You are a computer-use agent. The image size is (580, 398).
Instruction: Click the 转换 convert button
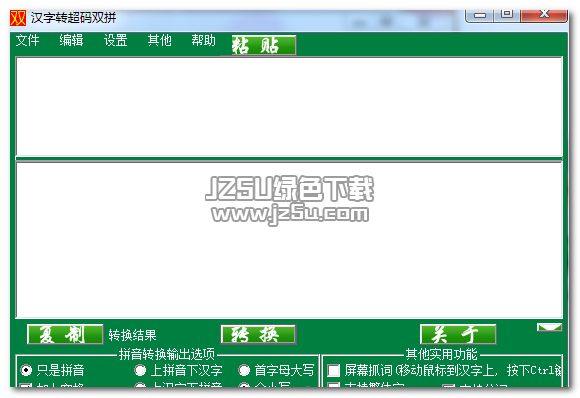(x=258, y=334)
